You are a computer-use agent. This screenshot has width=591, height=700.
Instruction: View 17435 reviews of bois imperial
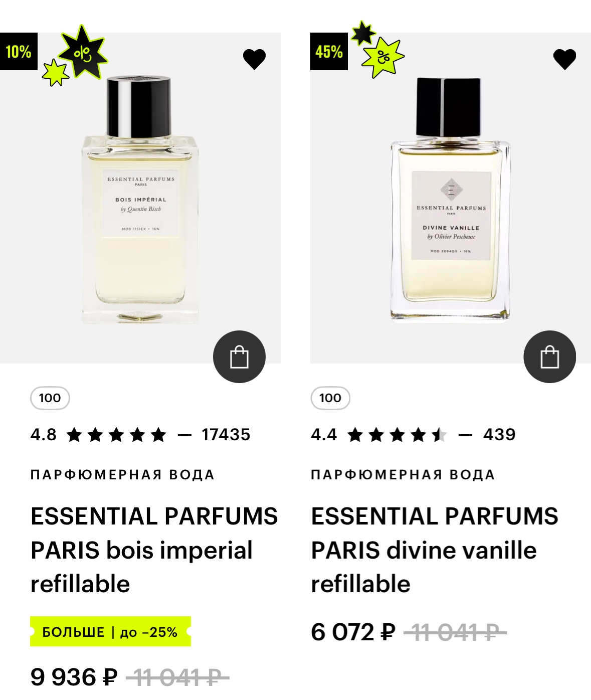[x=226, y=434]
